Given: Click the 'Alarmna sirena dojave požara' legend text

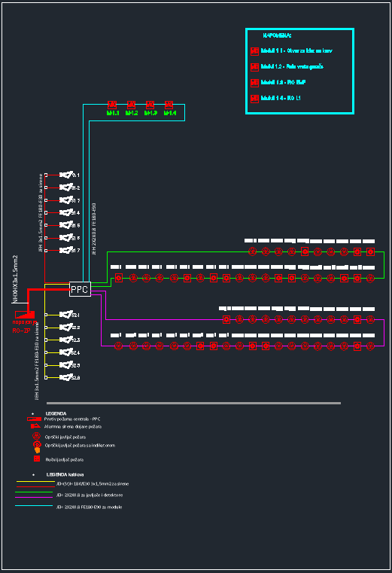Looking at the screenshot, I should pyautogui.click(x=73, y=426).
